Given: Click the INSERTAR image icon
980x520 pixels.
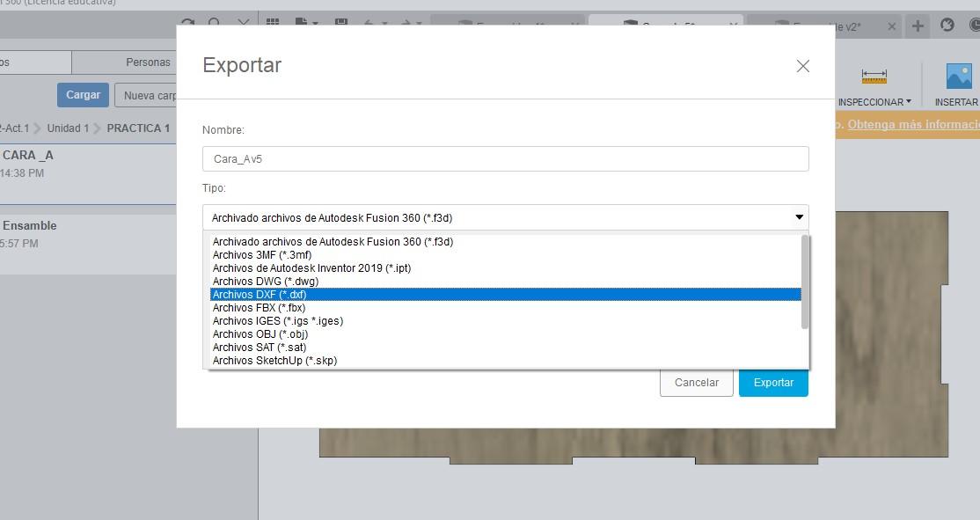Looking at the screenshot, I should point(959,77).
